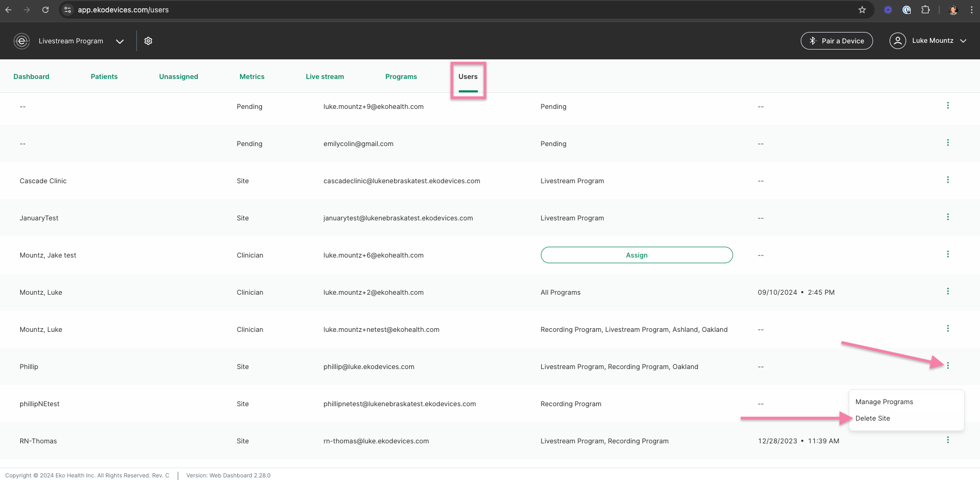The image size is (980, 480).
Task: Click programs list containing Ashland, Oakland
Action: coord(634,329)
